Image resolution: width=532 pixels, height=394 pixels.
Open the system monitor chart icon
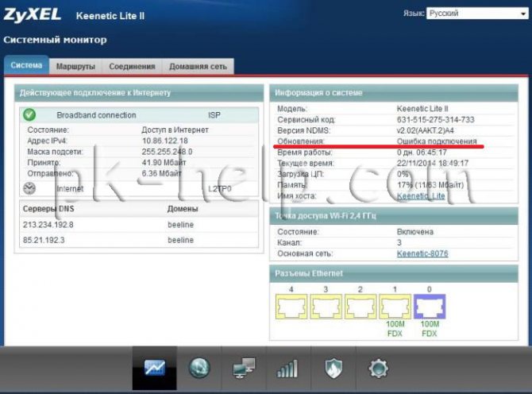pyautogui.click(x=155, y=368)
